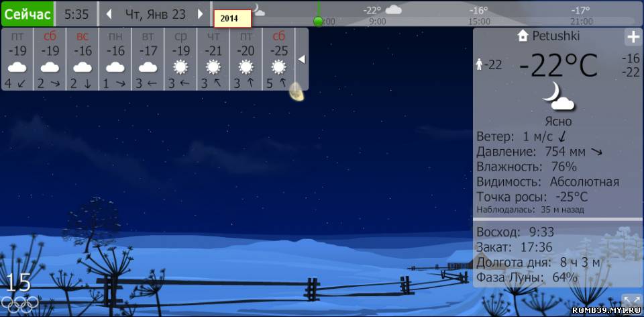Go to previous day with left arrow
This screenshot has width=644, height=317.
109,13
